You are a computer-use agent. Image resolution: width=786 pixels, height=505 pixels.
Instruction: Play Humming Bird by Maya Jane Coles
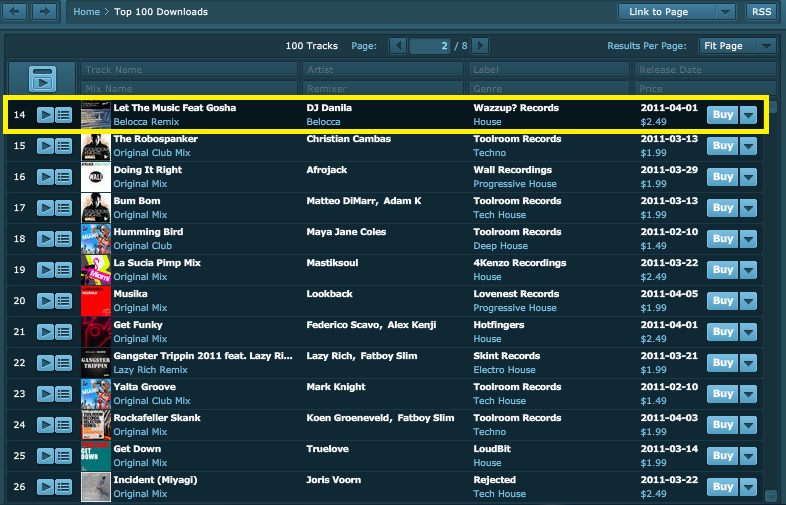click(45, 239)
